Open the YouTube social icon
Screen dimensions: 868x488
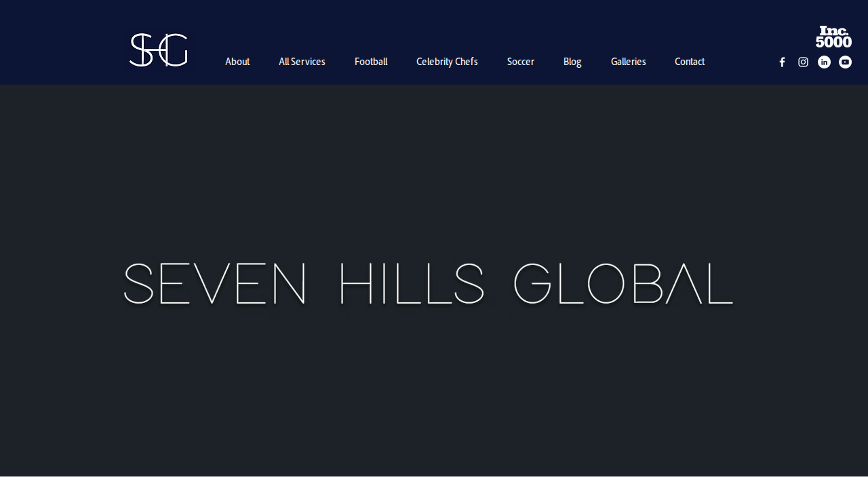coord(845,62)
